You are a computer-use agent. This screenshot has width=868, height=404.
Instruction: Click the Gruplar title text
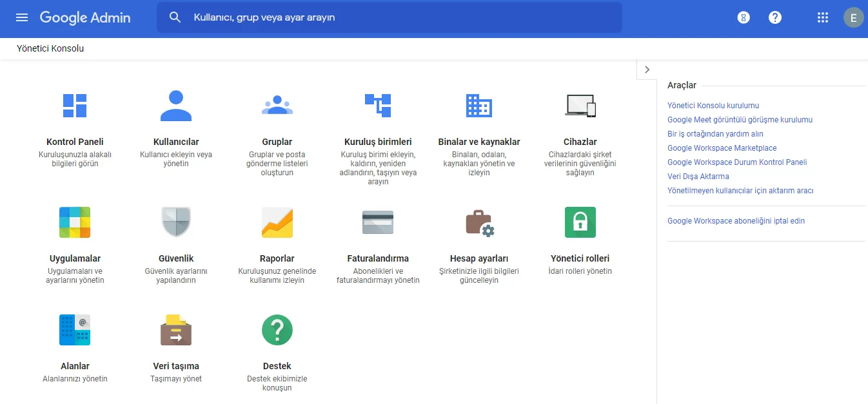click(x=277, y=142)
